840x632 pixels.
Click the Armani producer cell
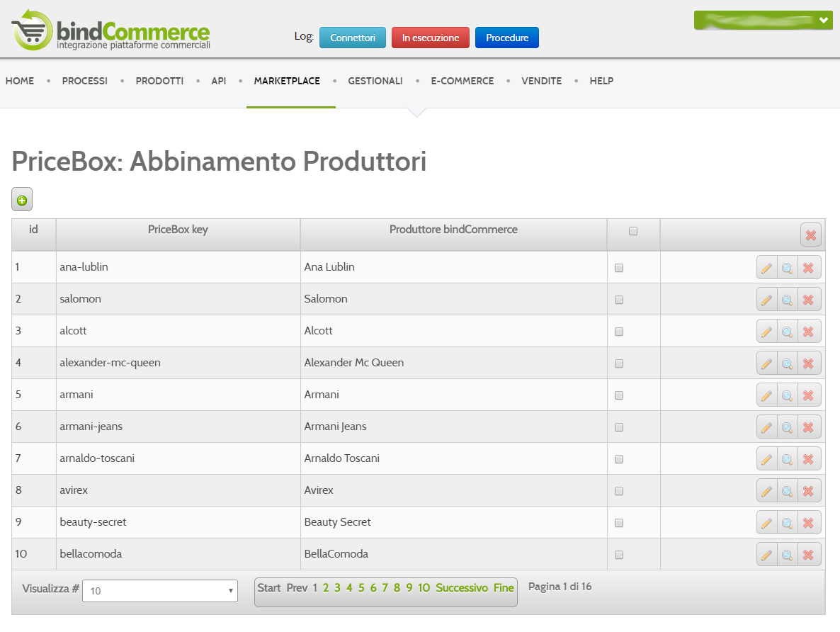[453, 395]
